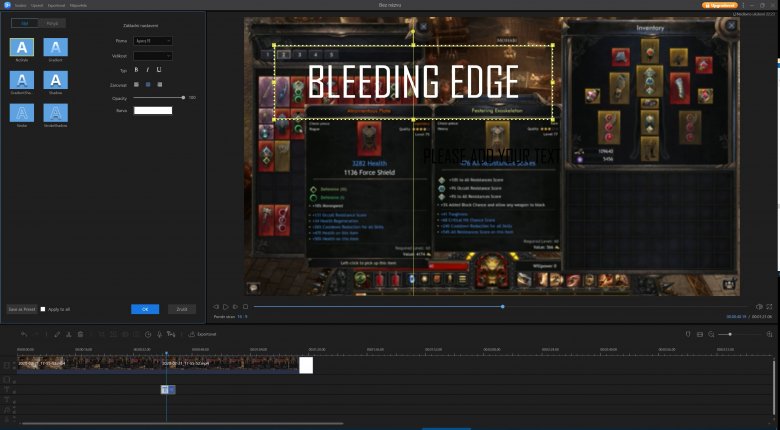
Task: Select the Gradient text style preset
Action: (x=56, y=47)
